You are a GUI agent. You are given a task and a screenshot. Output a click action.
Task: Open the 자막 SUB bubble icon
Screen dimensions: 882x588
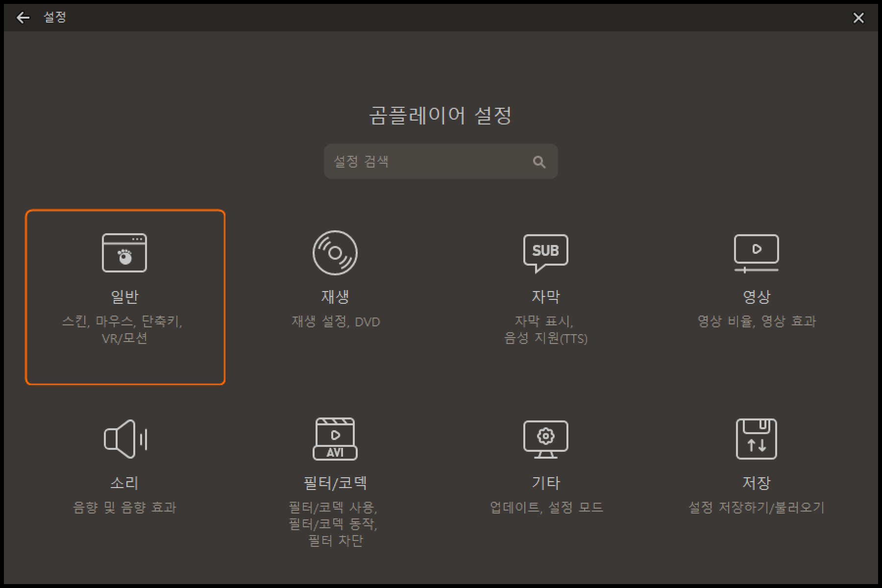tap(546, 253)
